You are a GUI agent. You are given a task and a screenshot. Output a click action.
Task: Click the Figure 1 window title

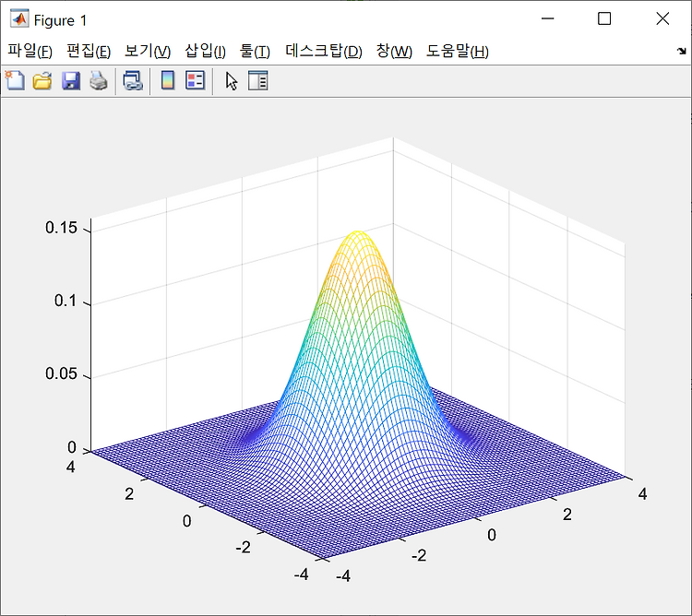click(x=61, y=20)
